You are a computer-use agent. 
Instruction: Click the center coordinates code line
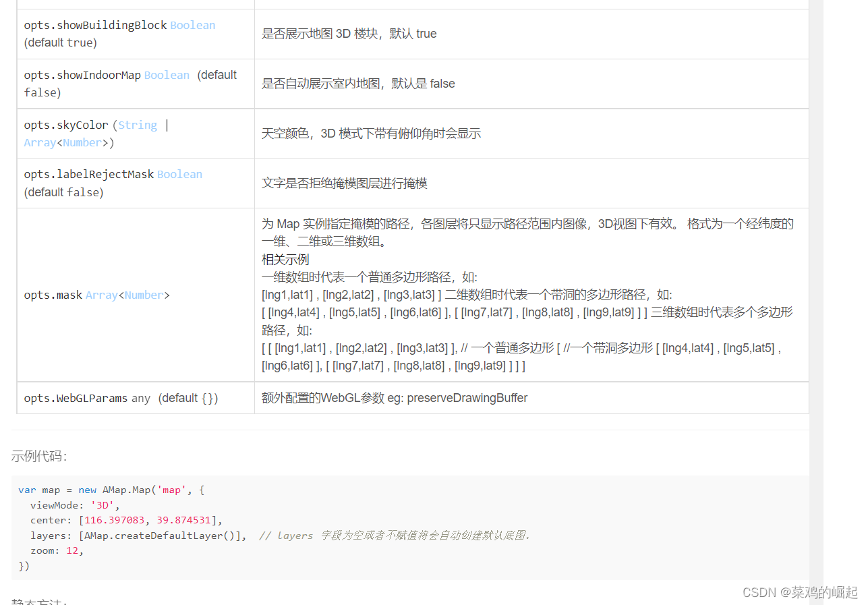click(x=126, y=520)
